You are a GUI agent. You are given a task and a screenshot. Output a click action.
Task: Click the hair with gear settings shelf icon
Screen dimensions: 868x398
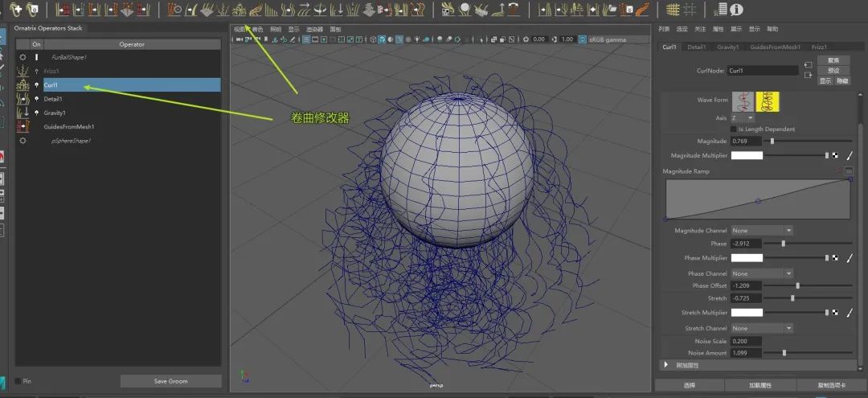coord(32,10)
